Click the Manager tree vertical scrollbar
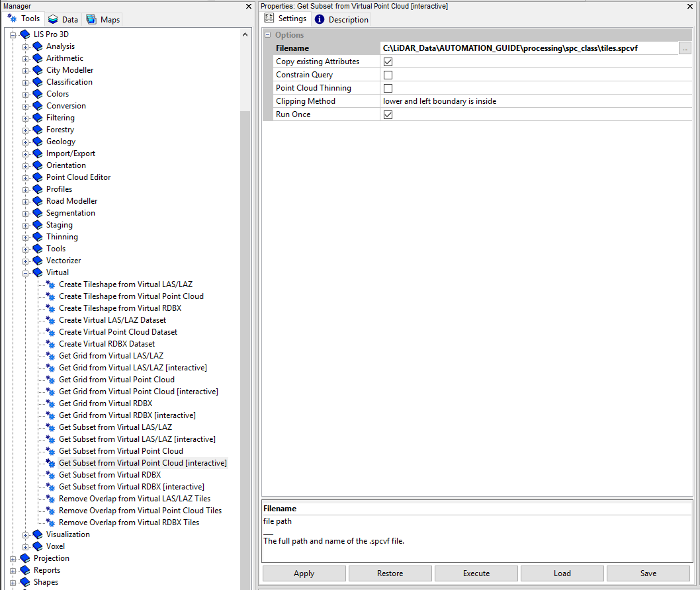The width and height of the screenshot is (700, 590). (245, 331)
